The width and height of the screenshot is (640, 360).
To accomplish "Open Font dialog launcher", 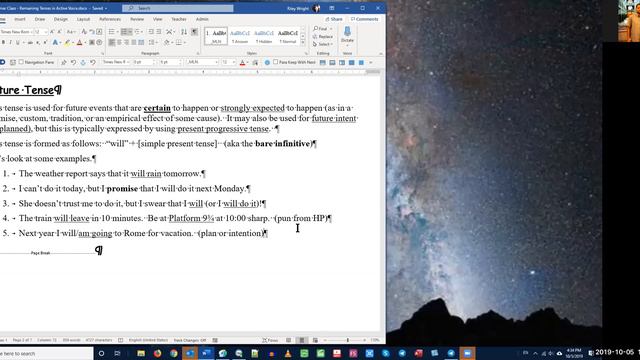I will tap(102, 53).
